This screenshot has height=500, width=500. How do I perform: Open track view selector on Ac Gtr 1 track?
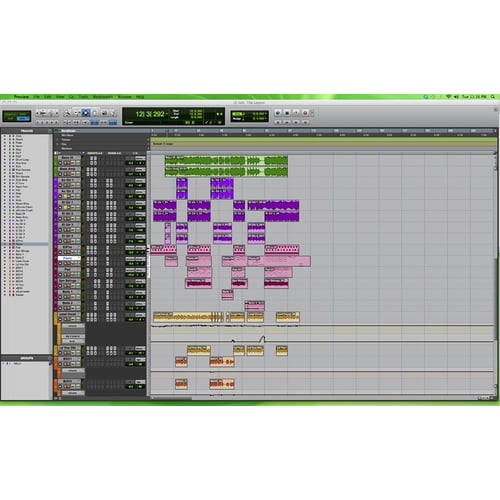73,185
